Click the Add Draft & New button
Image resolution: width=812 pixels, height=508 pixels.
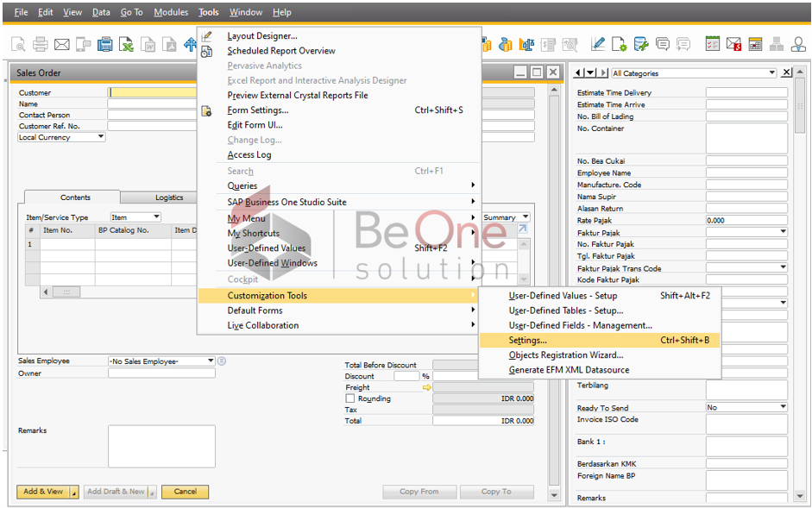click(x=116, y=492)
